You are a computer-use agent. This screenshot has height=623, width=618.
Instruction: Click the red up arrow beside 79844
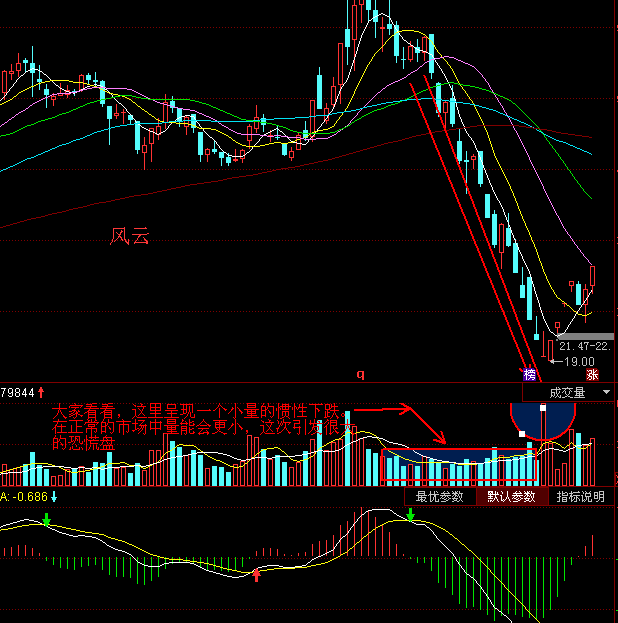click(x=41, y=393)
